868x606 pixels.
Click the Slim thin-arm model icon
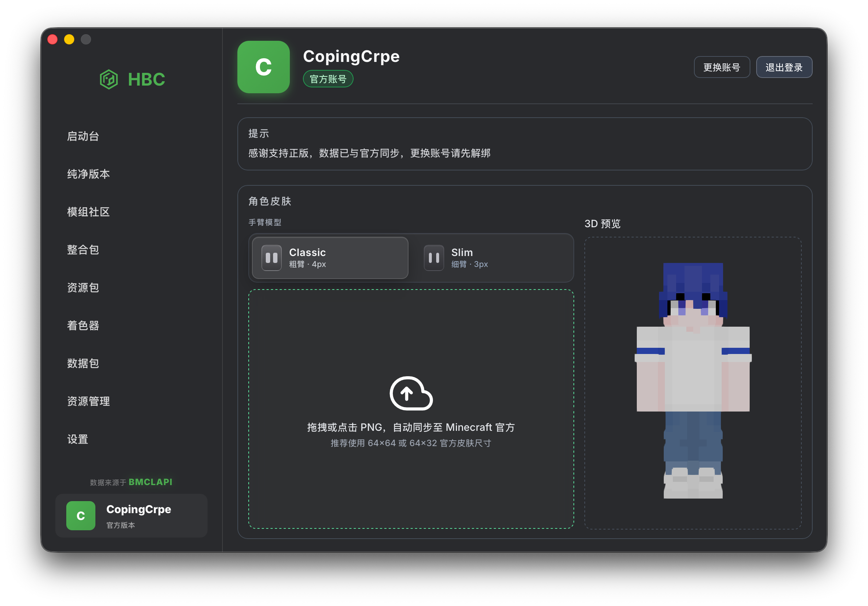pyautogui.click(x=434, y=258)
